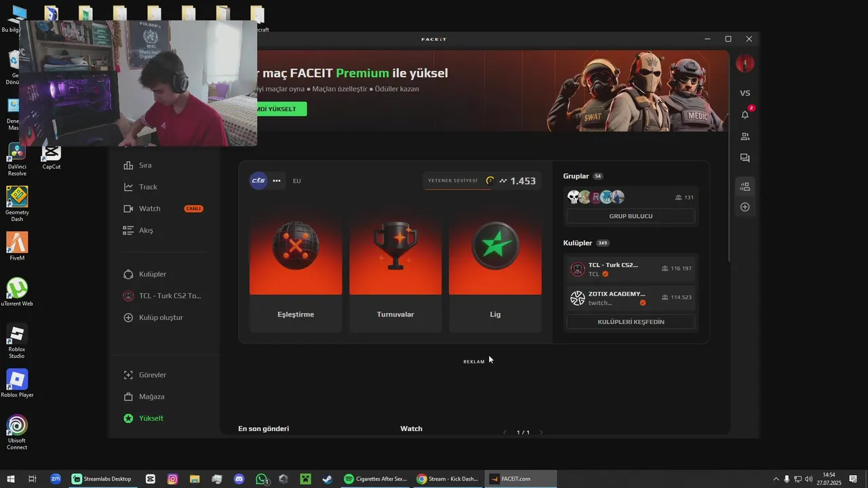Open Geometry Dash desktop icon
The height and width of the screenshot is (488, 868).
(x=17, y=203)
